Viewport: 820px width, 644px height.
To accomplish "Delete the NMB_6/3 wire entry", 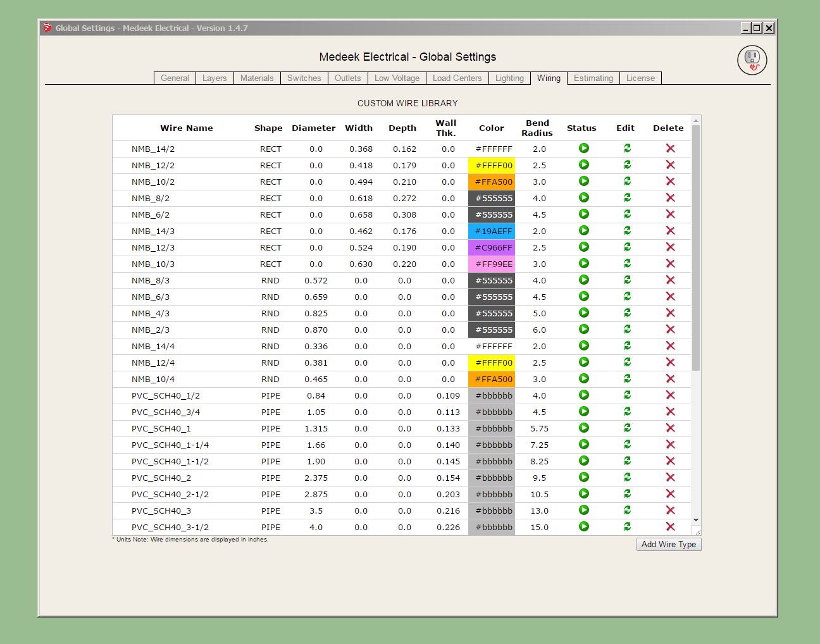I will 671,296.
